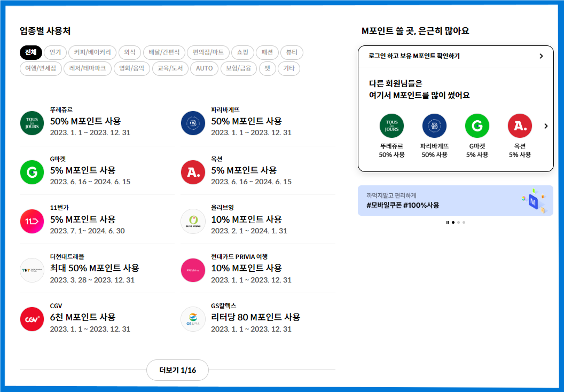564x392 pixels.
Task: Click 뚜레쥬르 logo in popular members card
Action: [391, 126]
